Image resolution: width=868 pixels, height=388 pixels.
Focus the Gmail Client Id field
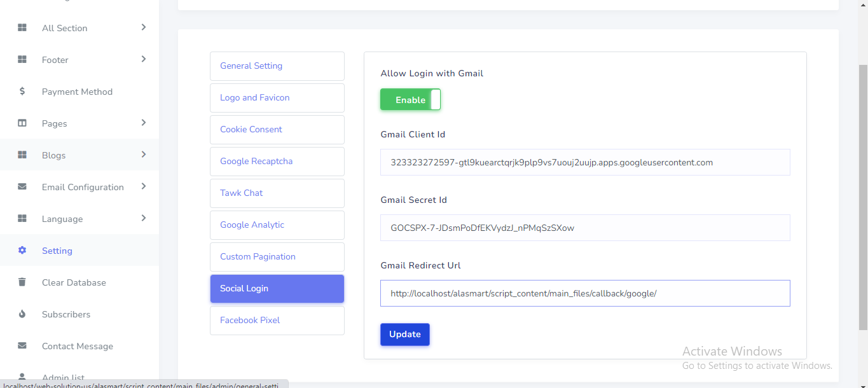(584, 162)
